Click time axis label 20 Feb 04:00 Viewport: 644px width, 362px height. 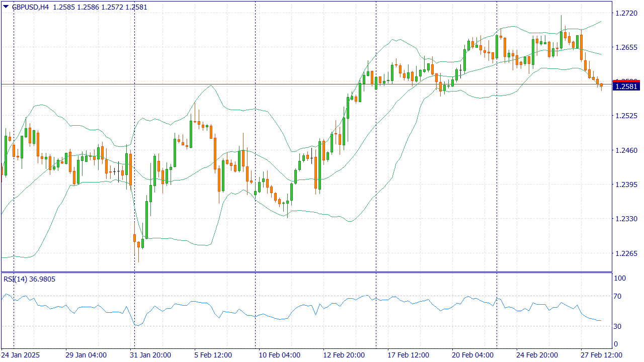[x=472, y=355]
